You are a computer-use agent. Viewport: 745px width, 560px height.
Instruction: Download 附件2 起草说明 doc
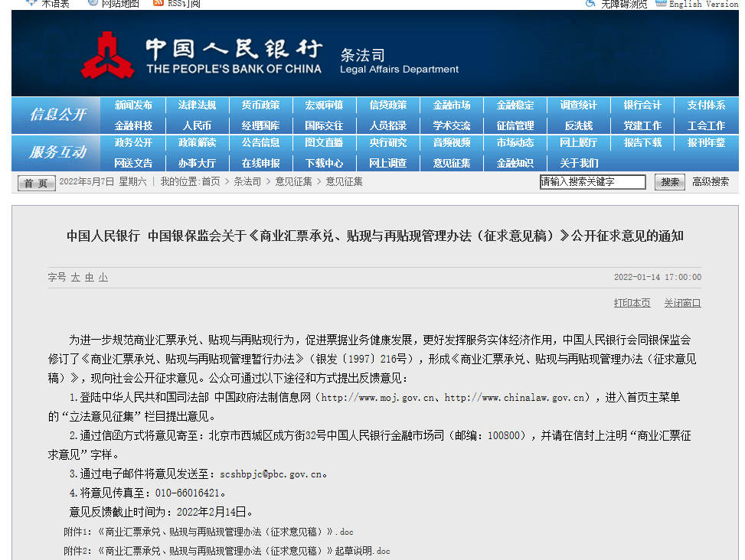click(227, 551)
